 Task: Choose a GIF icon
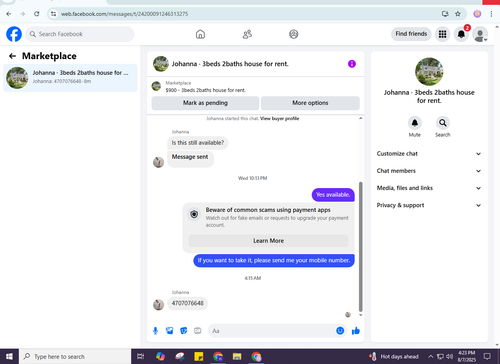pyautogui.click(x=198, y=331)
